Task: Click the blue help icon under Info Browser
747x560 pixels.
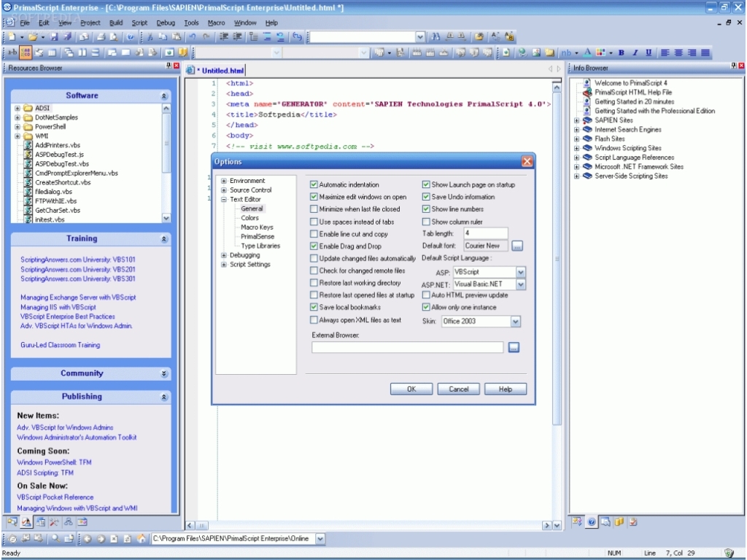Action: tap(591, 522)
